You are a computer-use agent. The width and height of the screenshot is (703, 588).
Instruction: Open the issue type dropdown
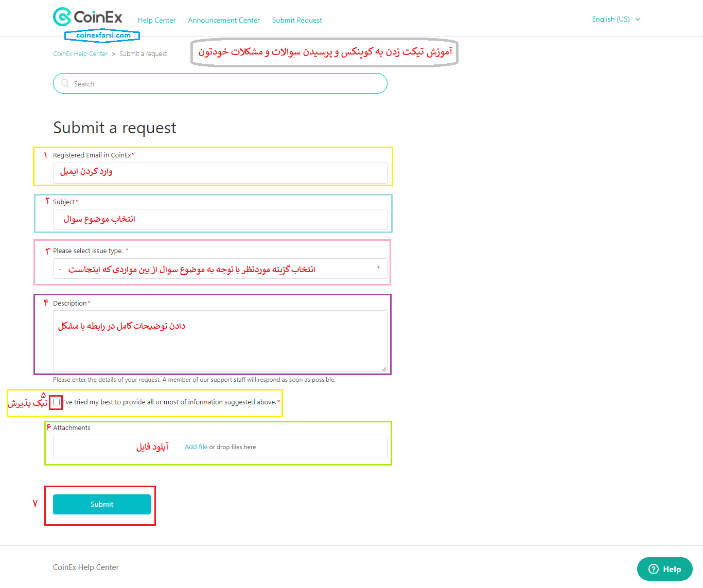click(x=220, y=269)
